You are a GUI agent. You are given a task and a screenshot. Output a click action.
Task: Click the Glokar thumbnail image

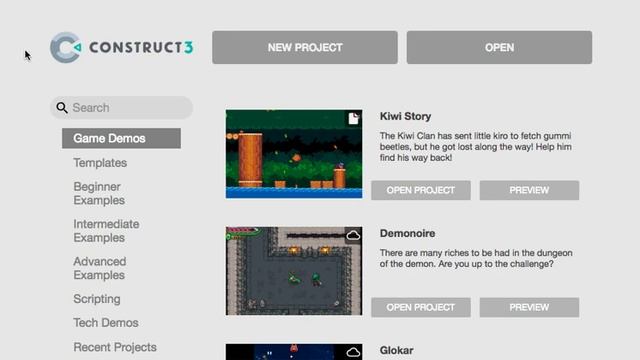click(x=294, y=352)
